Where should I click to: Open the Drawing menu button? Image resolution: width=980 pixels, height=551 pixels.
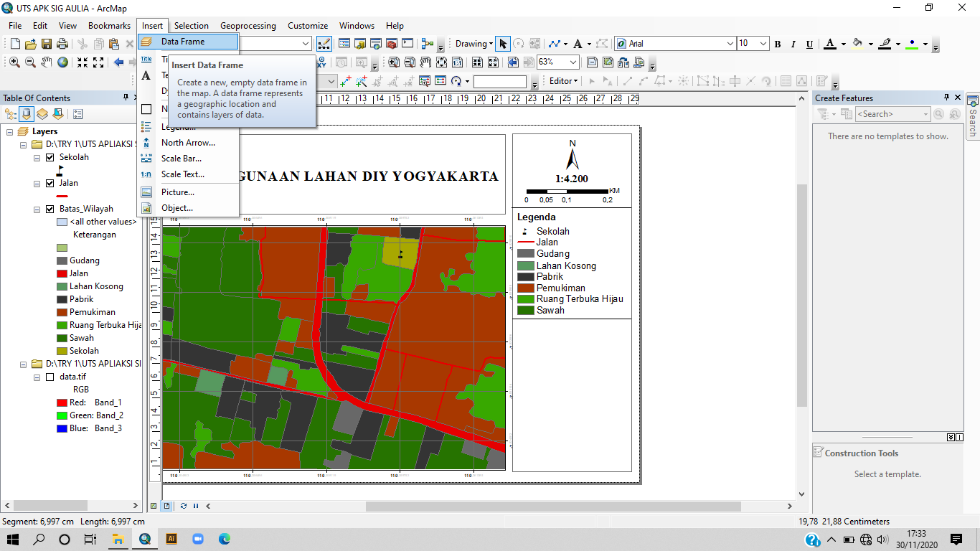click(x=473, y=44)
